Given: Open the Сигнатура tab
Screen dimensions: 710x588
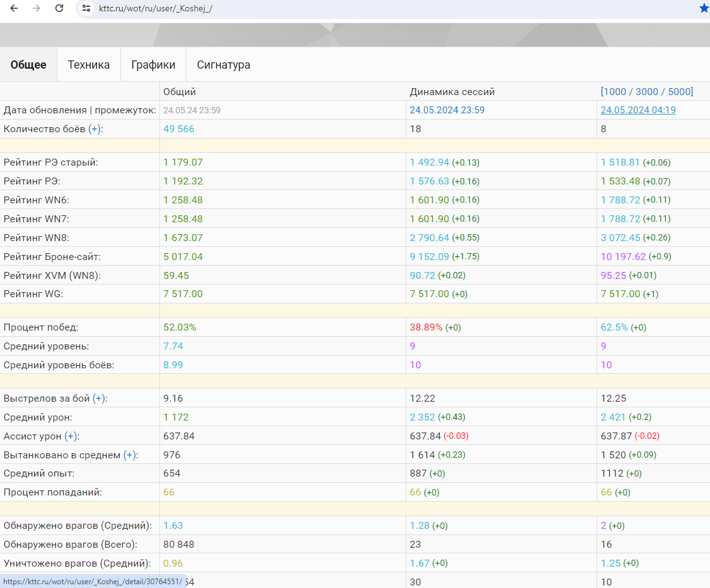Looking at the screenshot, I should (x=223, y=65).
